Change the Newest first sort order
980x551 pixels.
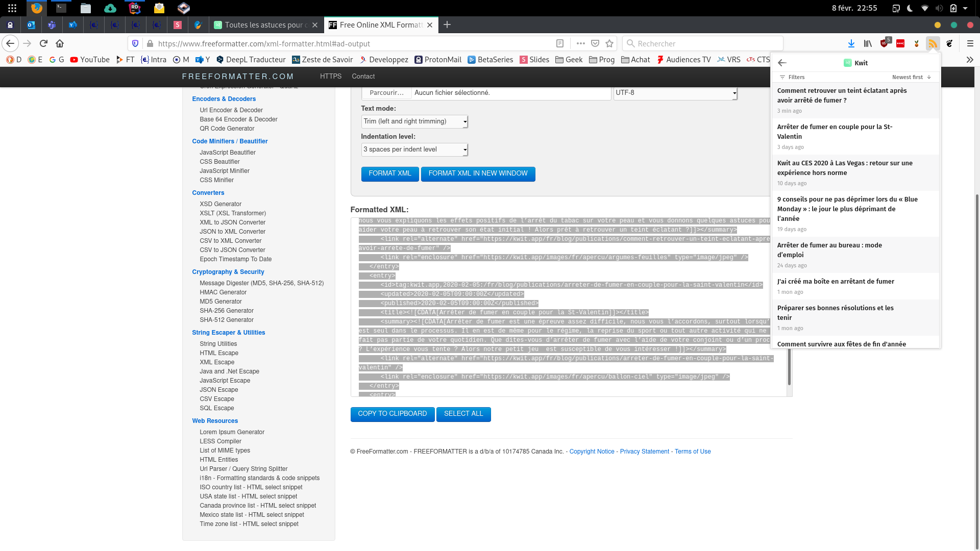[x=912, y=77]
